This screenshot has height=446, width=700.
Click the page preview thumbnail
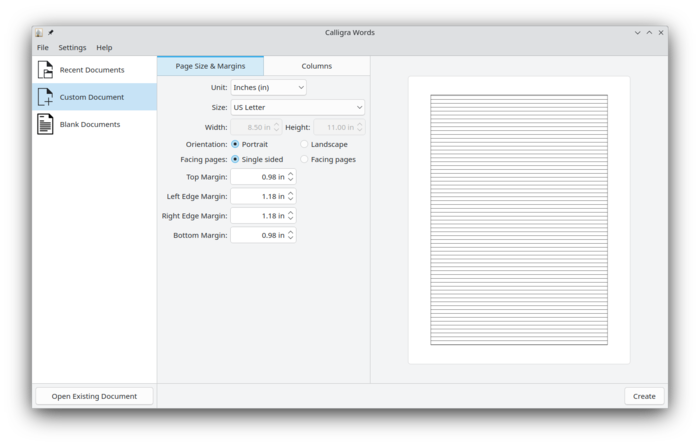click(519, 220)
